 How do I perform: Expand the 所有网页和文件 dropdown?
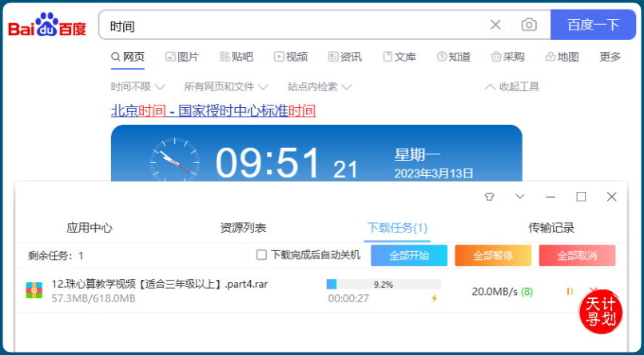coord(226,86)
